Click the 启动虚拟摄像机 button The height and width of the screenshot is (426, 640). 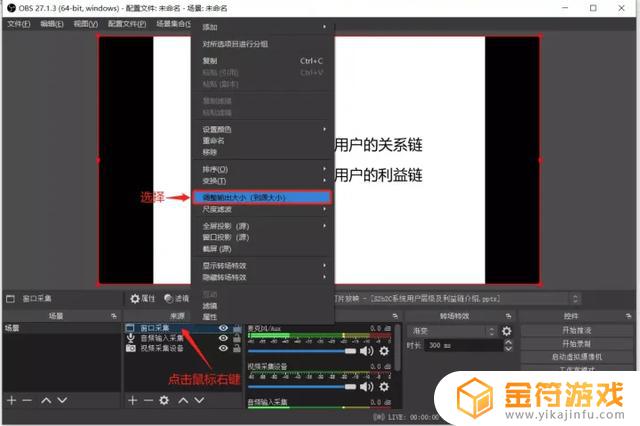coord(577,357)
